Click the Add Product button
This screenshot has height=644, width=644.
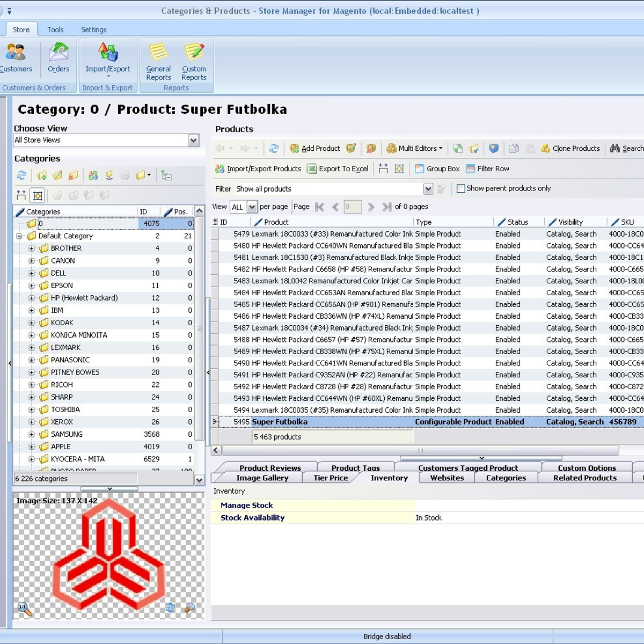pyautogui.click(x=315, y=149)
